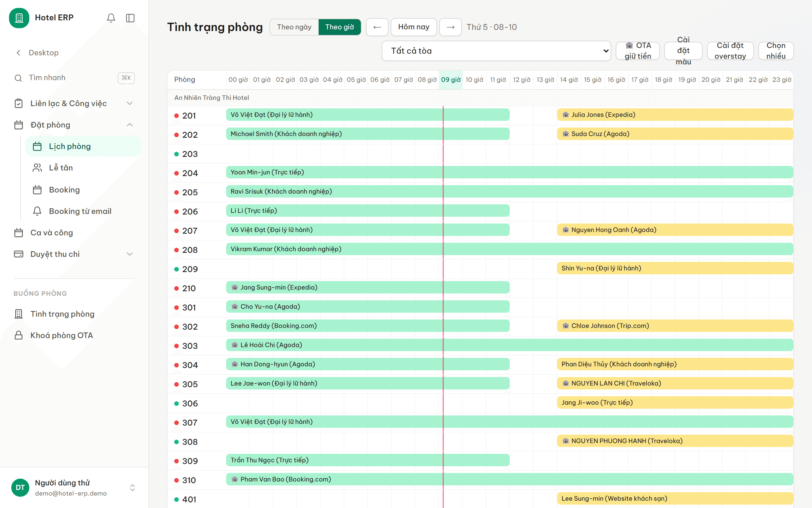
Task: Expand Liên lạc & Công việc section
Action: click(x=129, y=103)
